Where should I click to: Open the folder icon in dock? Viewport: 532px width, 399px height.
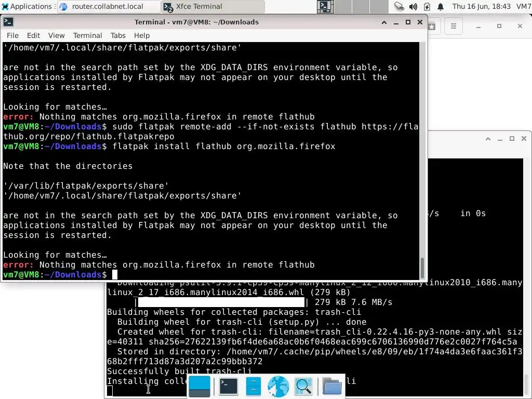[332, 387]
